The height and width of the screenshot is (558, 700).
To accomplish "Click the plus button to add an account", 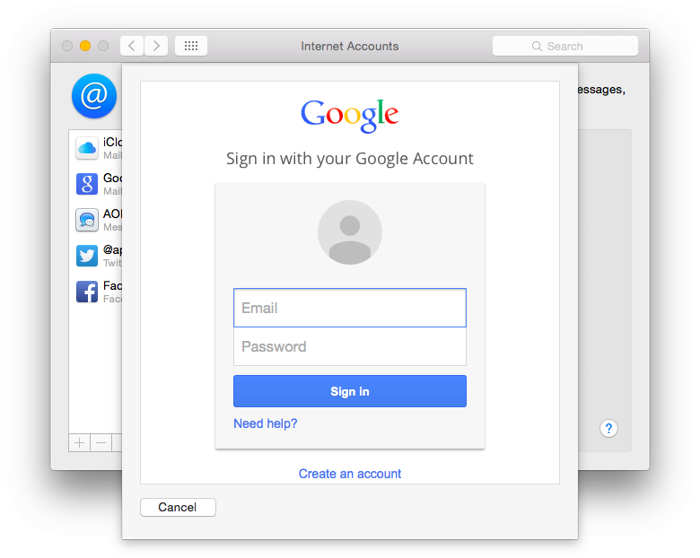I will coord(80,442).
